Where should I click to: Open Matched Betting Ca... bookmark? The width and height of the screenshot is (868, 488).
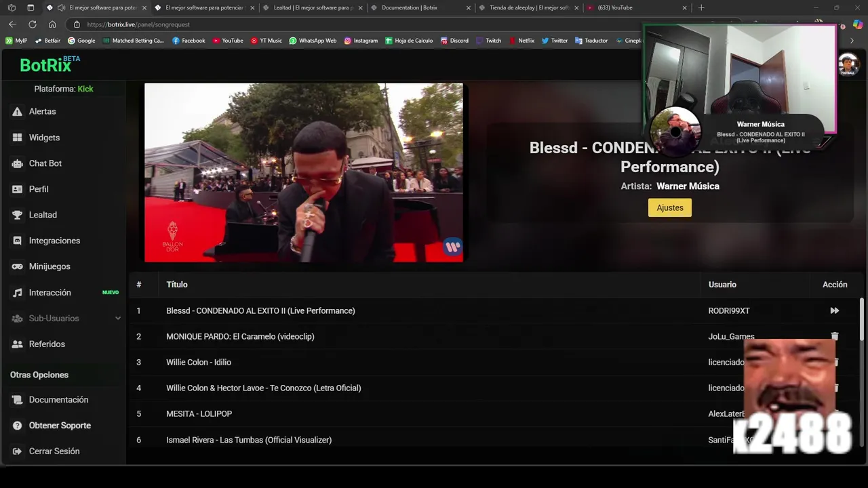[134, 41]
